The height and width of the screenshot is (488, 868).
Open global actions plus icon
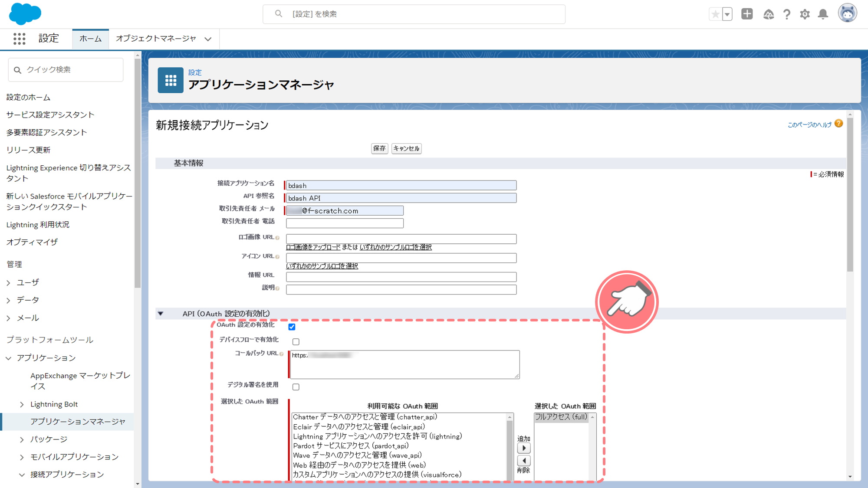point(747,14)
